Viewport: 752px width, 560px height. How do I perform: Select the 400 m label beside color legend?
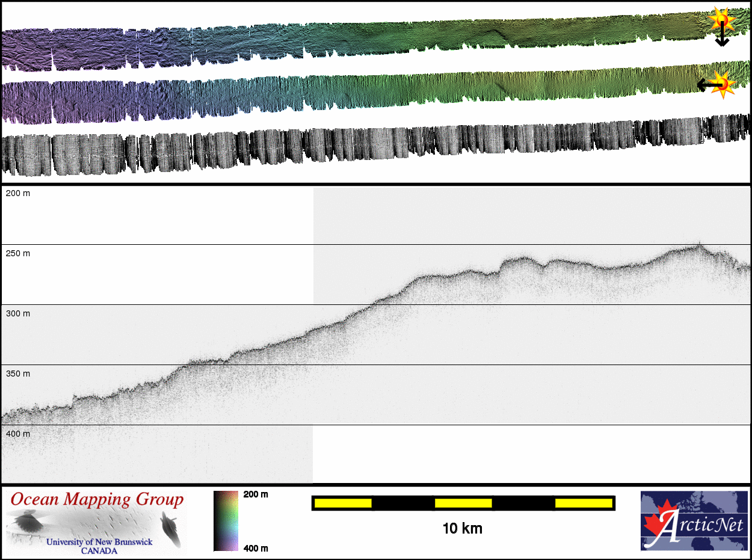tap(256, 548)
